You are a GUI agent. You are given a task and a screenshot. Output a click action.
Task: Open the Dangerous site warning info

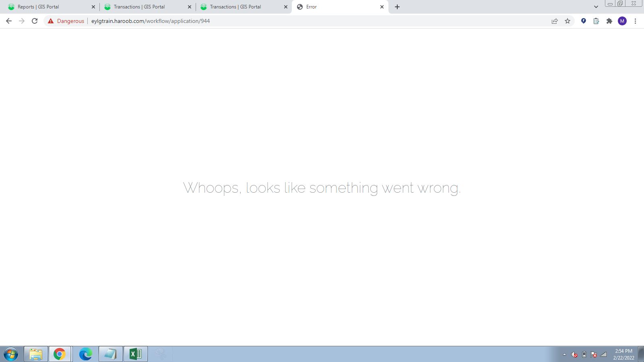click(66, 21)
